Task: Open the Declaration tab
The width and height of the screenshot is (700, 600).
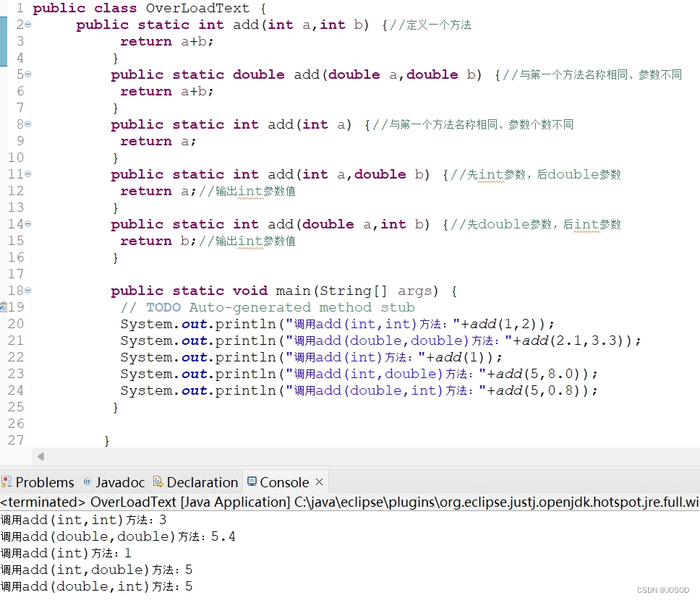Action: coord(195,482)
